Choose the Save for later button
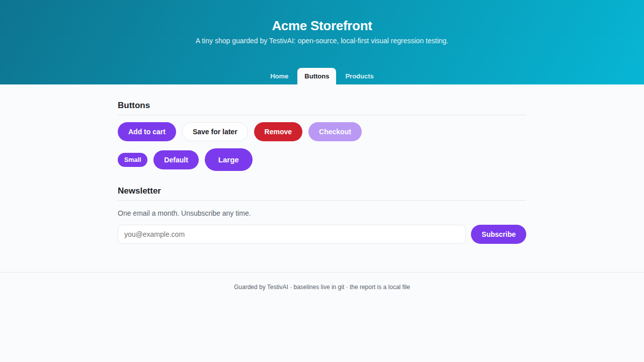 click(x=215, y=132)
